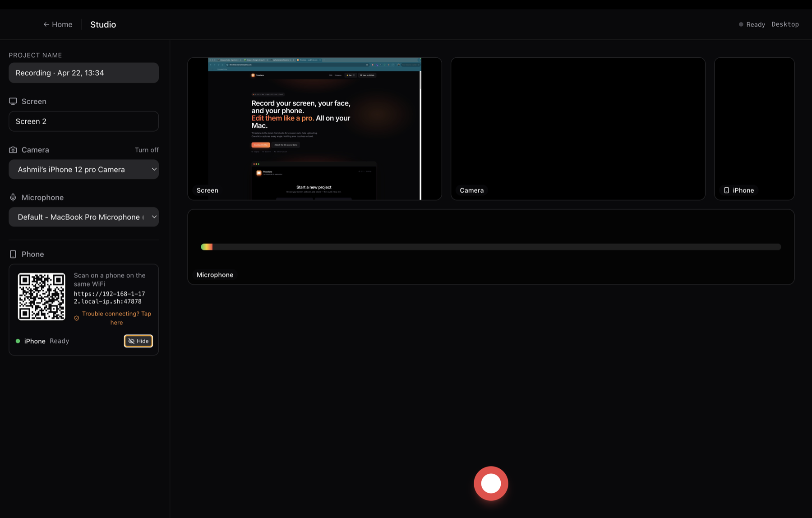Open the Screen 2 source selector
This screenshot has width=812, height=518.
83,121
